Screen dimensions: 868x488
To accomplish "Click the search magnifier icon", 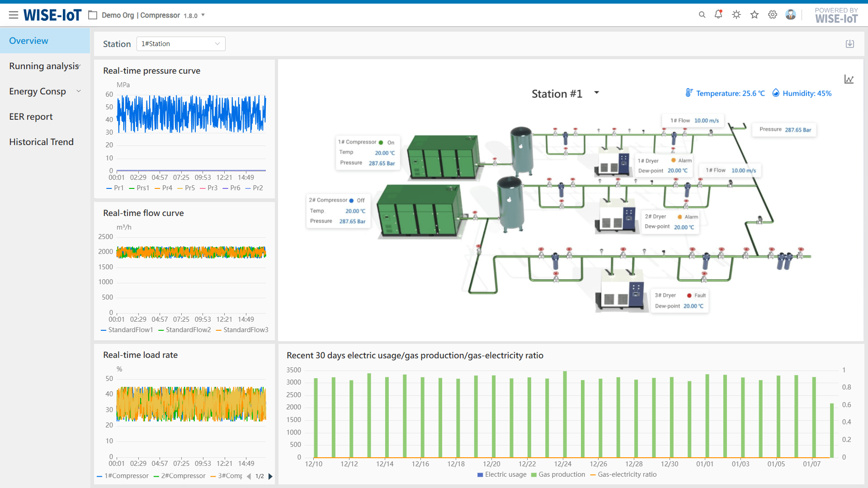I will click(702, 15).
